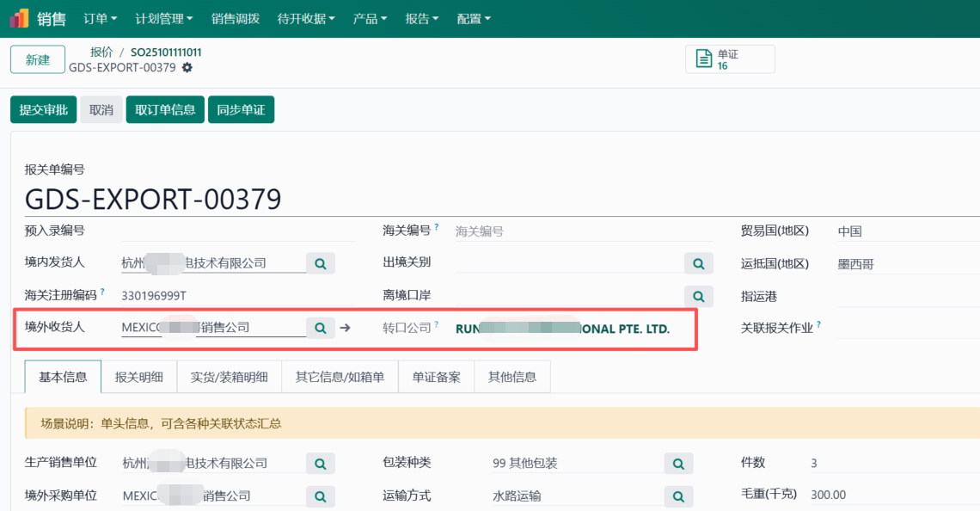Viewport: 980px width, 511px height.
Task: Open the search icon for 出境关别
Action: click(x=699, y=262)
